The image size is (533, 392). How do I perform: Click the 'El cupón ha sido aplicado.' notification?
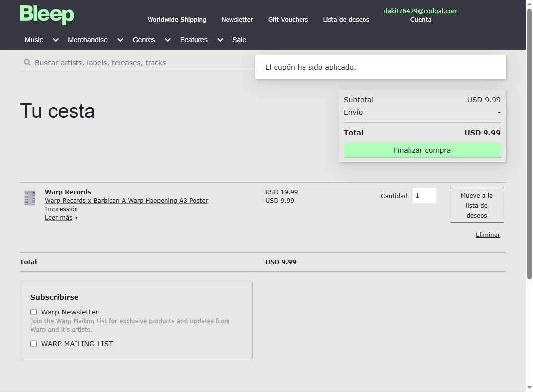coord(381,67)
